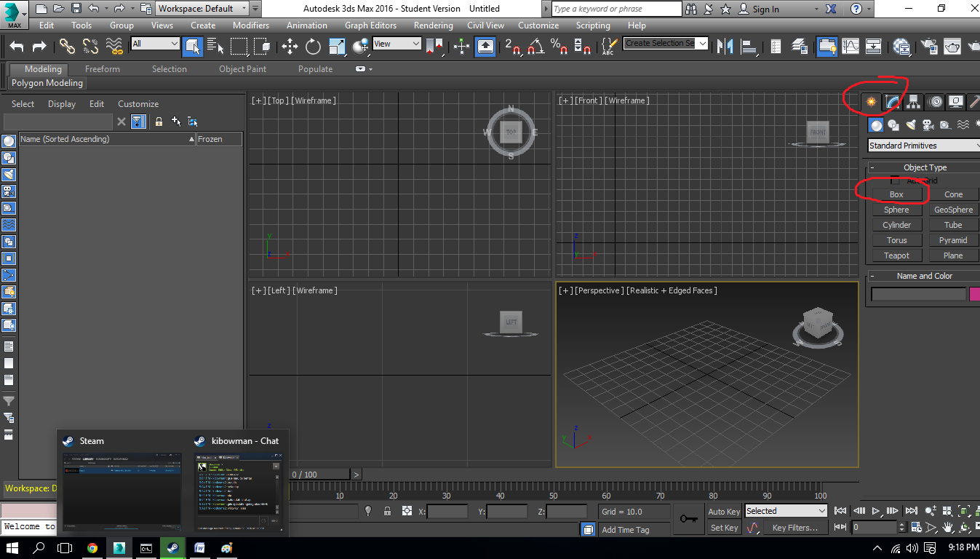Open the Material Editor
The image size is (980, 559).
[x=901, y=46]
